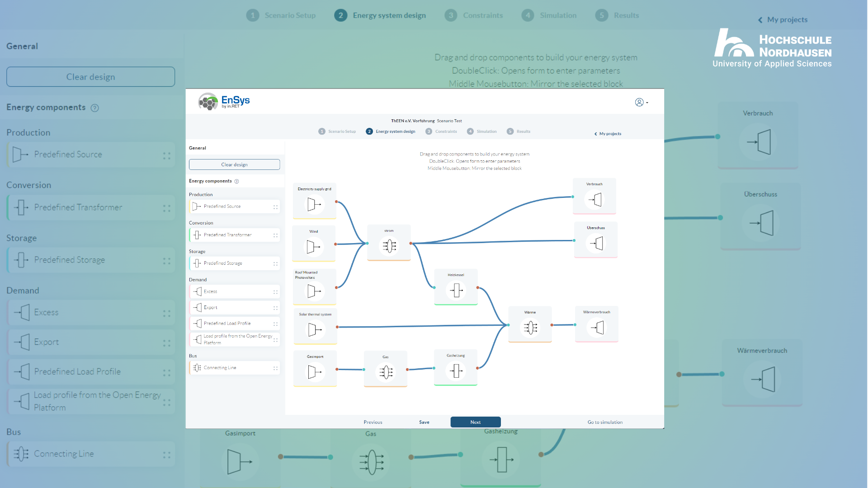The height and width of the screenshot is (488, 868).
Task: Select the strom bus node icon
Action: pos(389,246)
